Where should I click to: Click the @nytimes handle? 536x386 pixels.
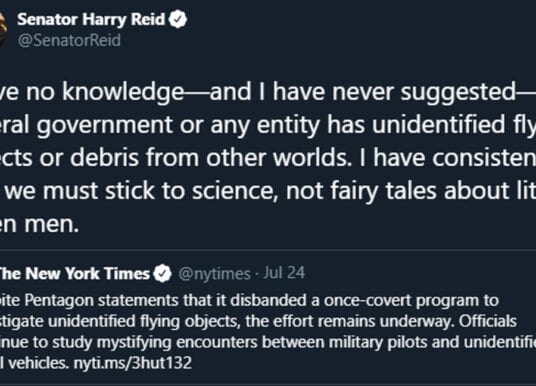(215, 274)
